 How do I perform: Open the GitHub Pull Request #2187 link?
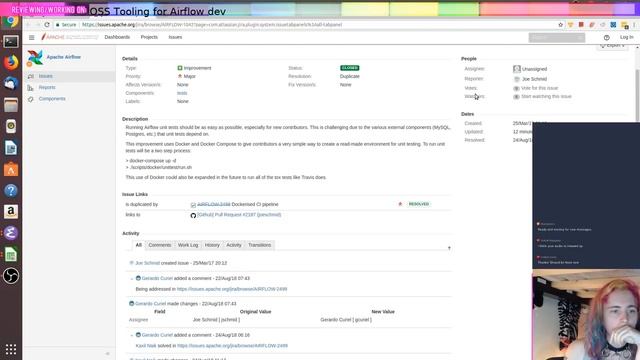tap(239, 215)
